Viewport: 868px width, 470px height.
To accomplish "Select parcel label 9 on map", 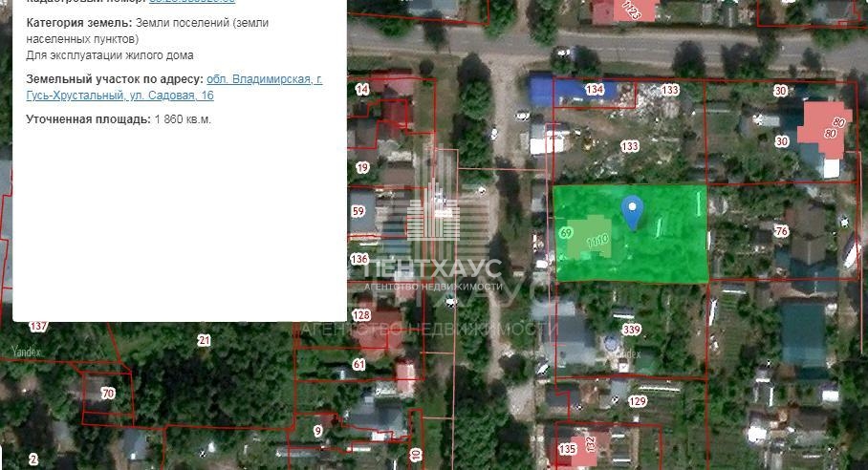I will tap(317, 430).
